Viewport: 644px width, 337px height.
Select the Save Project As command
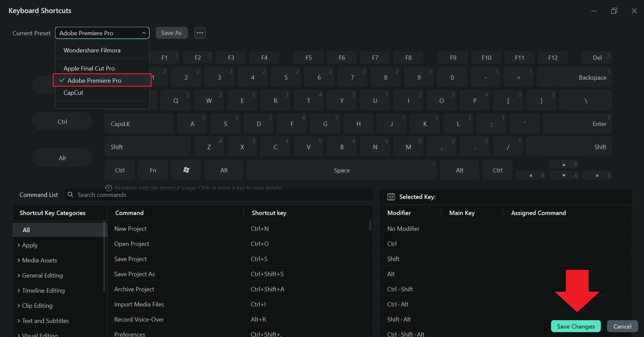[240, 274]
